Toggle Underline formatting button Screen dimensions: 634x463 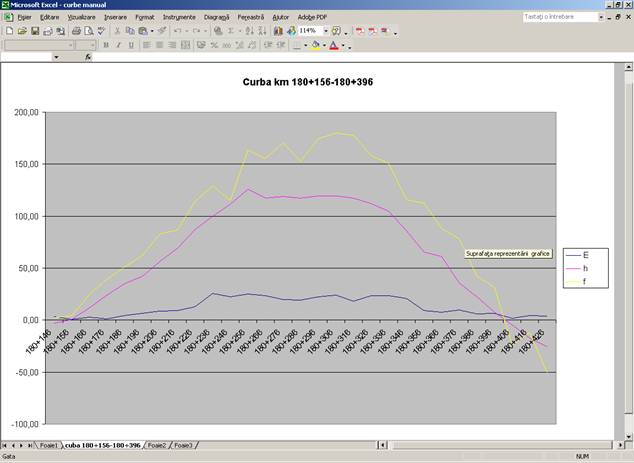131,45
